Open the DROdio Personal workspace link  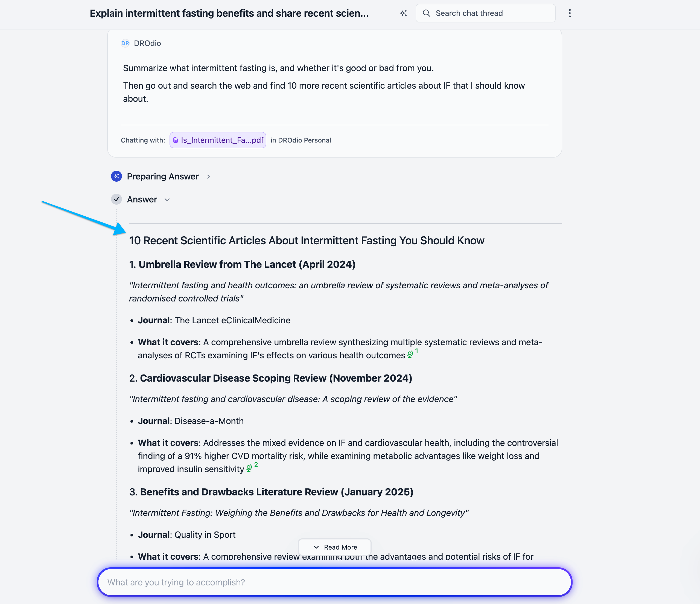[x=304, y=140]
